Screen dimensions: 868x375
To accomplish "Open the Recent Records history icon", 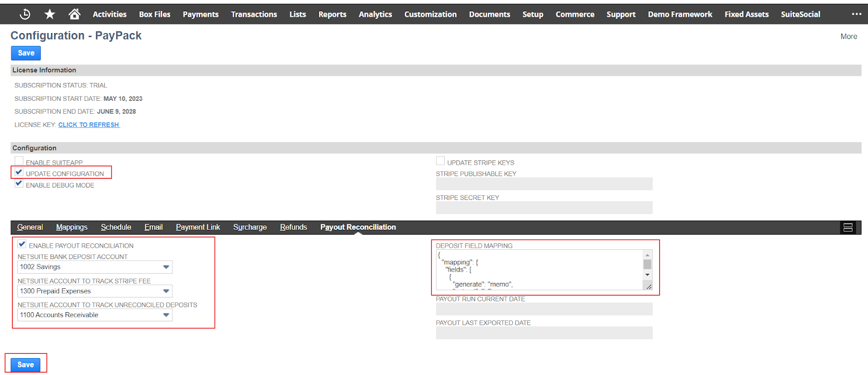I will coord(25,14).
